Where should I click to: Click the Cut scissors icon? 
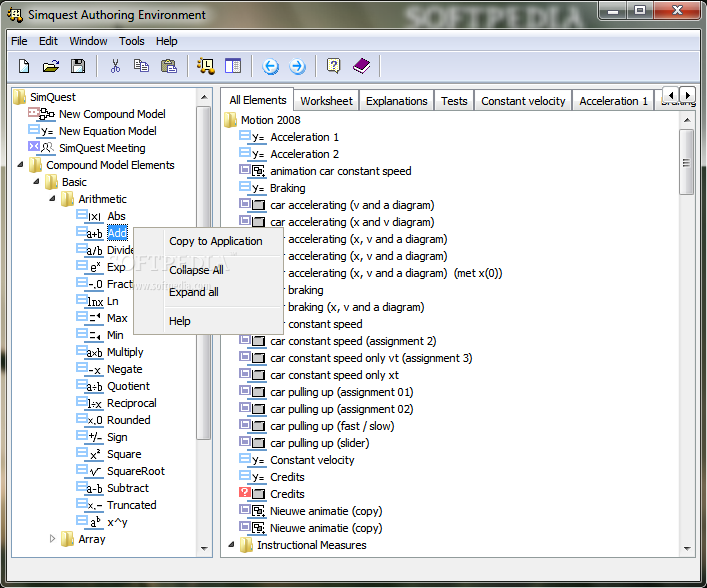point(115,66)
